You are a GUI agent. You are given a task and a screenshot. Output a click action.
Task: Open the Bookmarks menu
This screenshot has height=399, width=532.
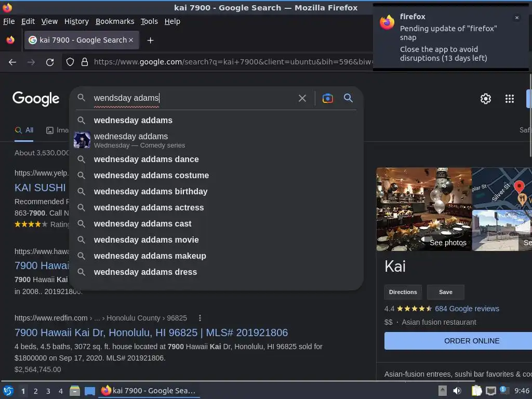click(x=115, y=21)
